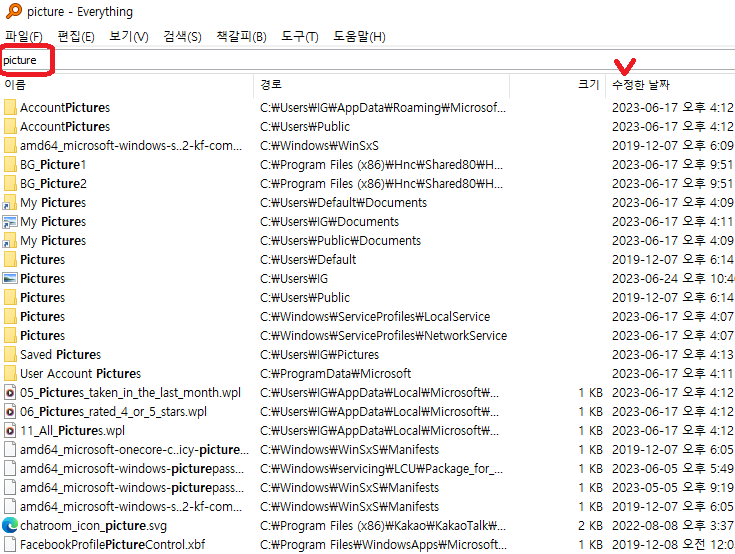Click folder icon of amd64_microsoft-windows-s..2-kf-com WinSxS folder

(x=10, y=145)
